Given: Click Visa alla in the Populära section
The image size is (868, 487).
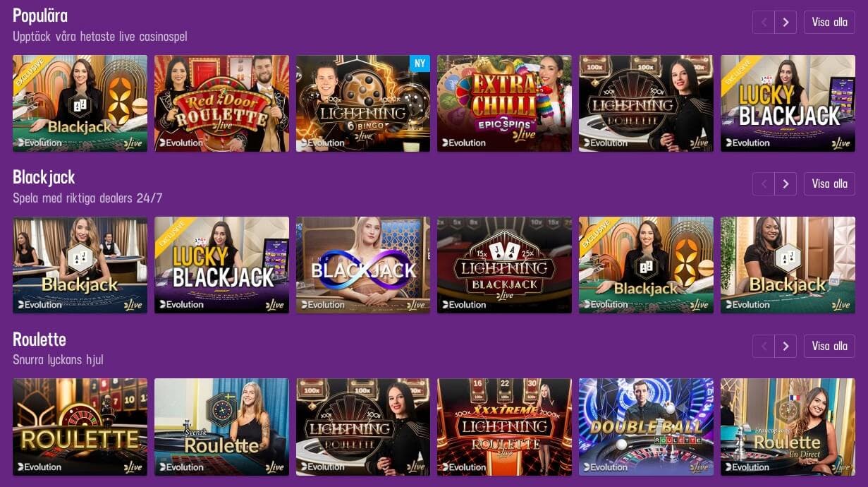Looking at the screenshot, I should (x=829, y=22).
